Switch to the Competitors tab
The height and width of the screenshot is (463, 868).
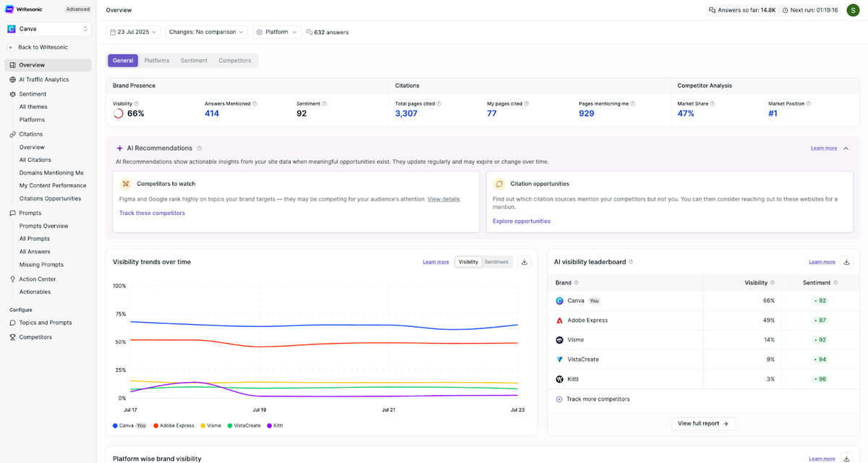click(235, 61)
